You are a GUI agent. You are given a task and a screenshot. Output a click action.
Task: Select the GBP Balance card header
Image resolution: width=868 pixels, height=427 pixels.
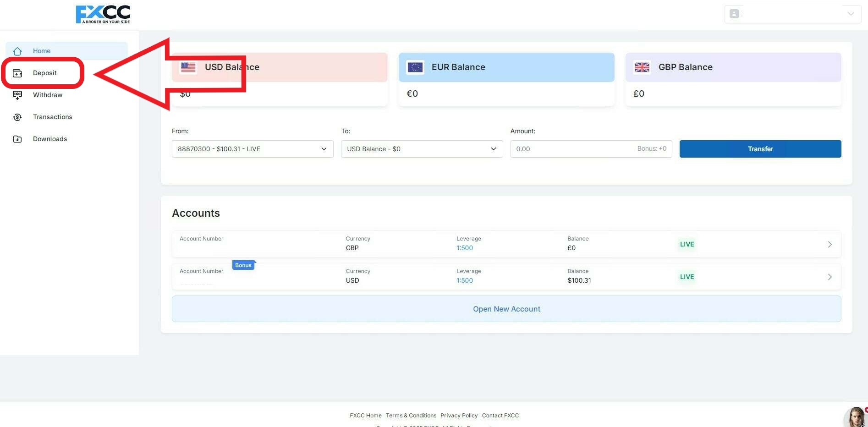point(733,67)
